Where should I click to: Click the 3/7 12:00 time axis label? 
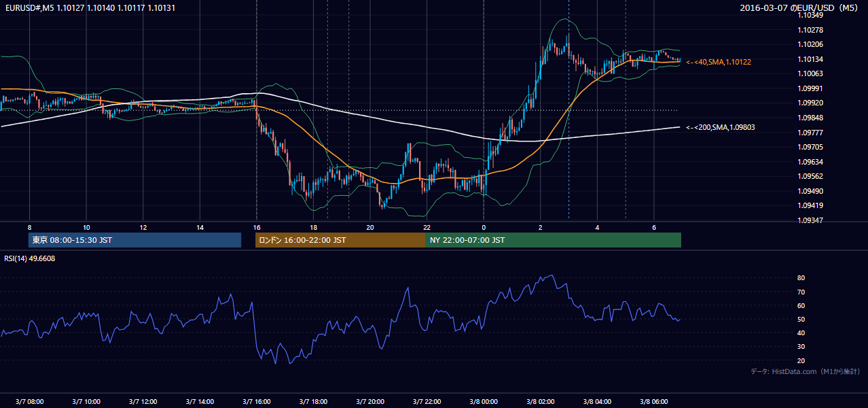pos(143,401)
